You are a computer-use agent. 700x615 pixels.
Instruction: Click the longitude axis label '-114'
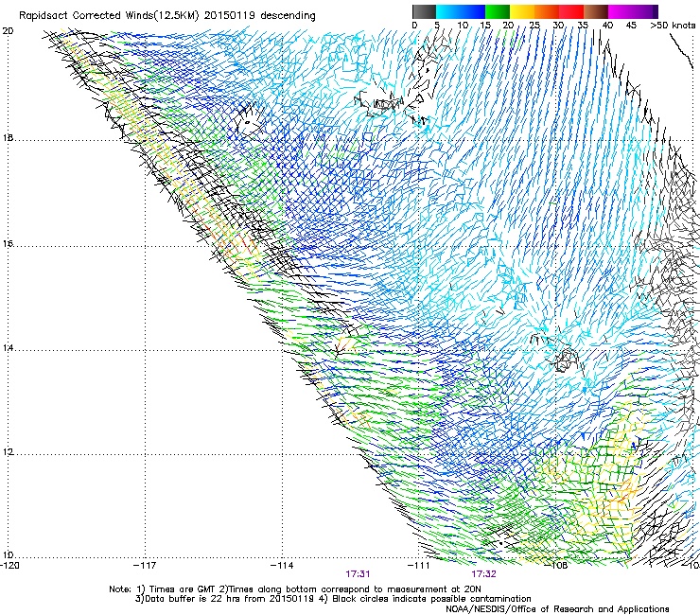click(282, 566)
